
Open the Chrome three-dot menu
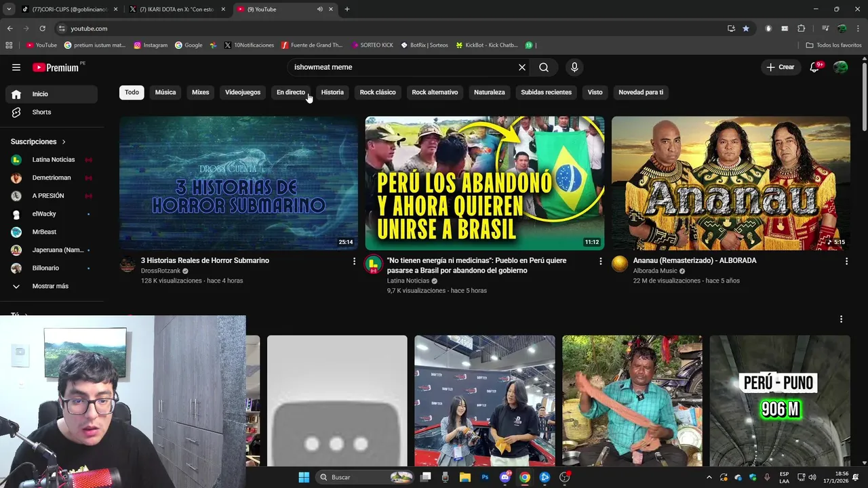click(857, 28)
